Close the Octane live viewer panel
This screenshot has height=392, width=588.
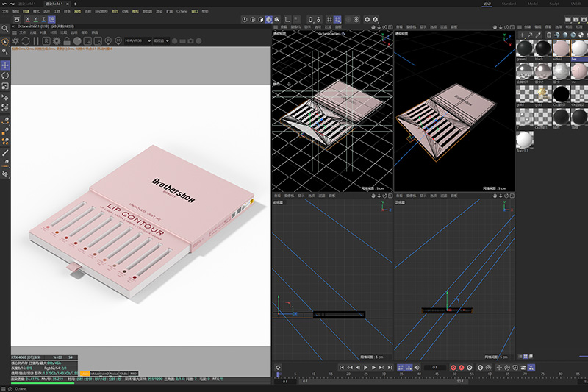click(x=13, y=26)
